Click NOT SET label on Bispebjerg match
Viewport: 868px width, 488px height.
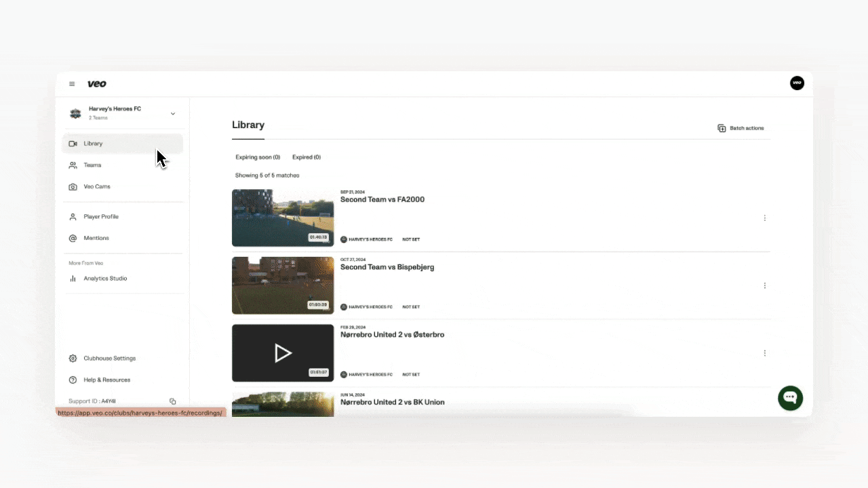point(411,307)
